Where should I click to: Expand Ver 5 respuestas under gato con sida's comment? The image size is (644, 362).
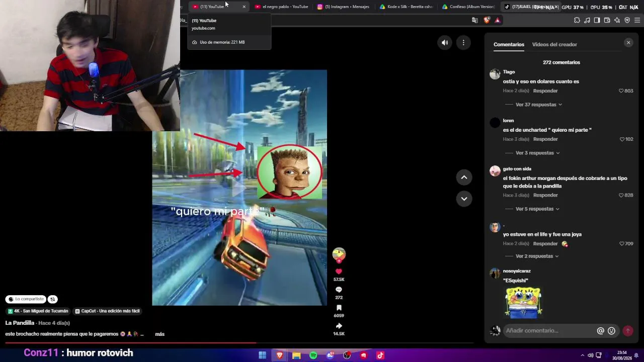click(538, 209)
